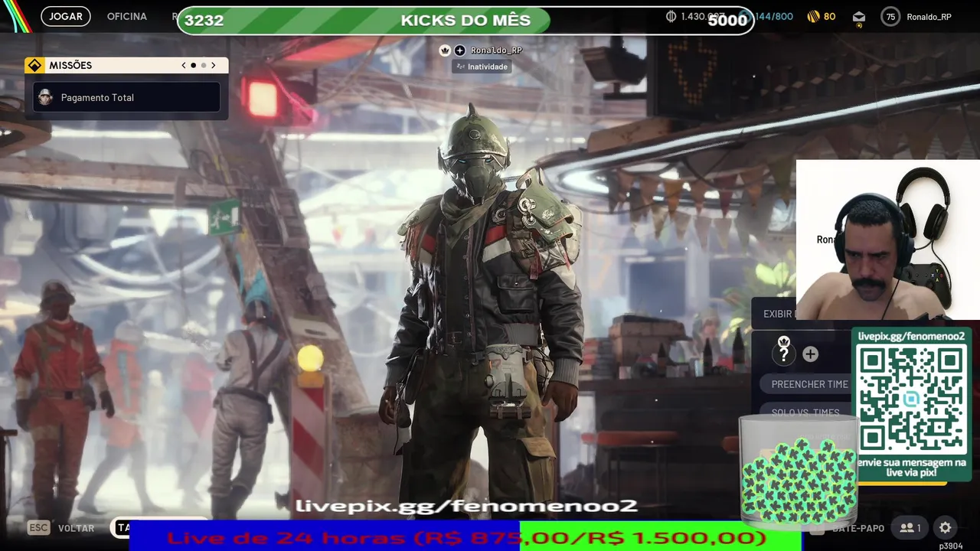Switch to the OFICINA tab
Image resolution: width=980 pixels, height=551 pixels.
pos(127,16)
